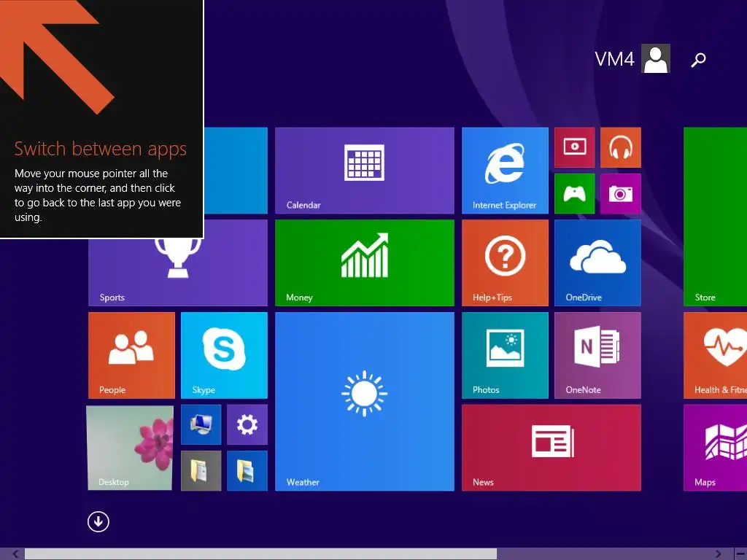The image size is (747, 560).
Task: Open the News tile
Action: point(551,448)
